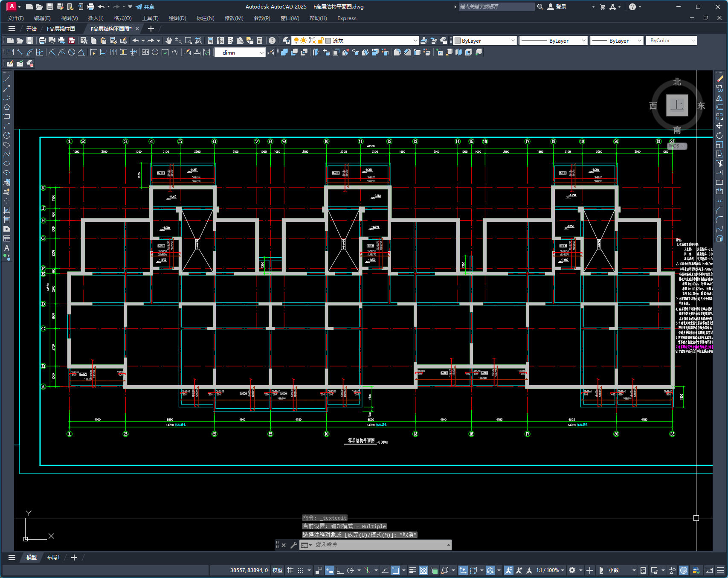Toggle Ortho mode in status bar

point(340,570)
